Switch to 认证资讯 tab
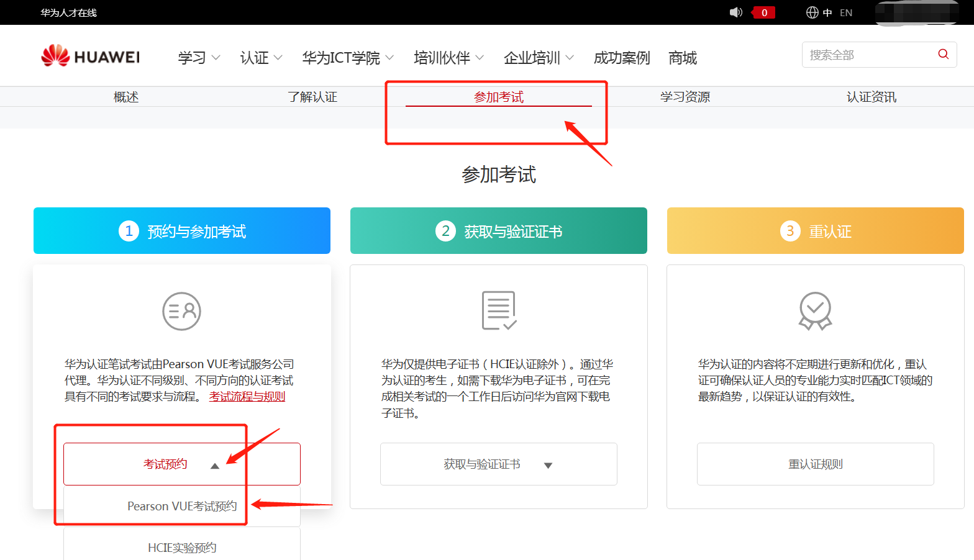 click(x=872, y=97)
